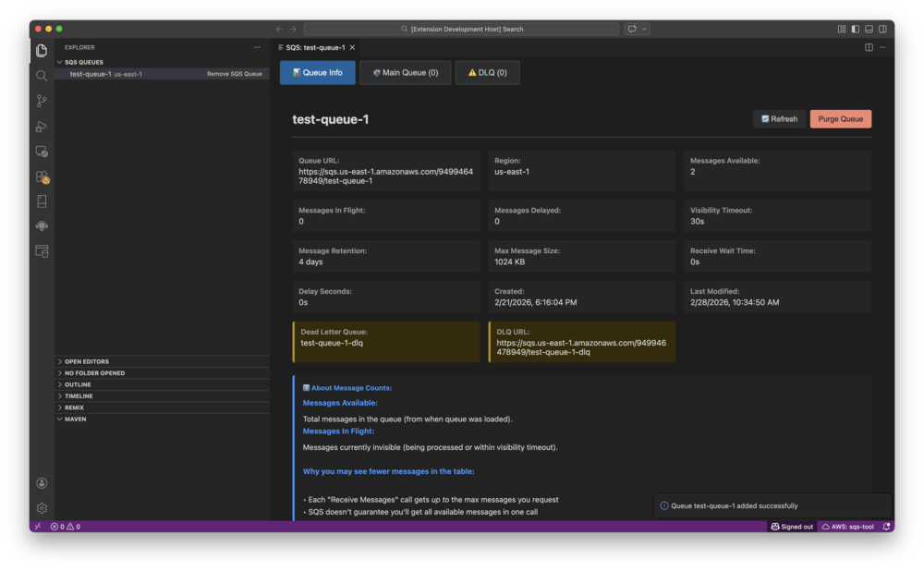
Task: Click errors and warnings count in status bar
Action: click(x=66, y=527)
